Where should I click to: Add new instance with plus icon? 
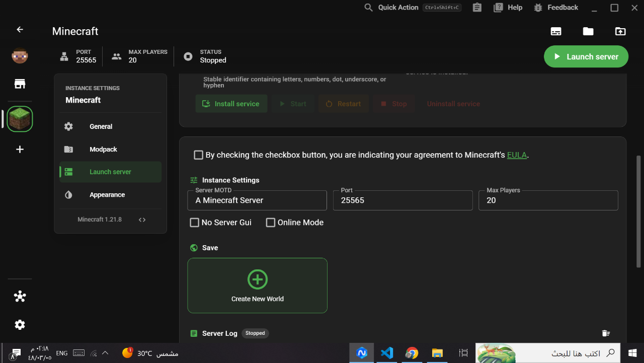pyautogui.click(x=20, y=149)
